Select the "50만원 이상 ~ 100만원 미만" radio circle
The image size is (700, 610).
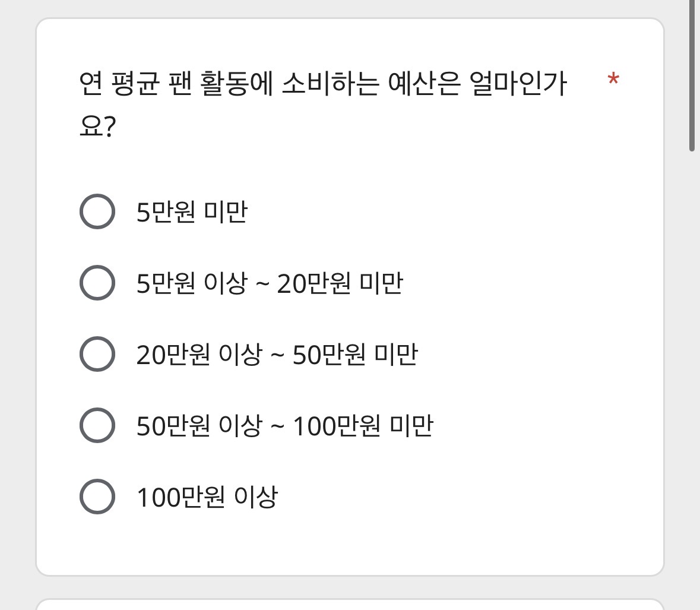tap(97, 425)
